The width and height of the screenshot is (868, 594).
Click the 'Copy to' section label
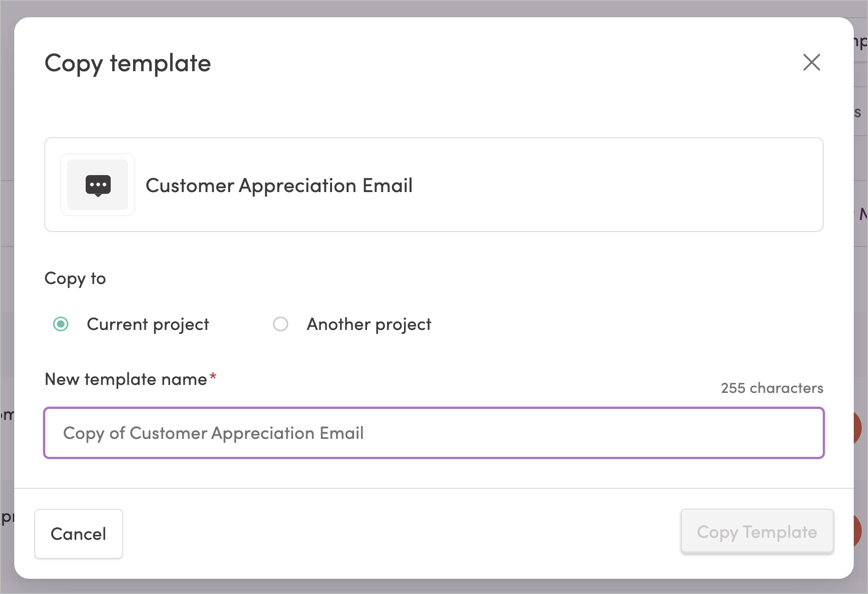click(x=75, y=278)
